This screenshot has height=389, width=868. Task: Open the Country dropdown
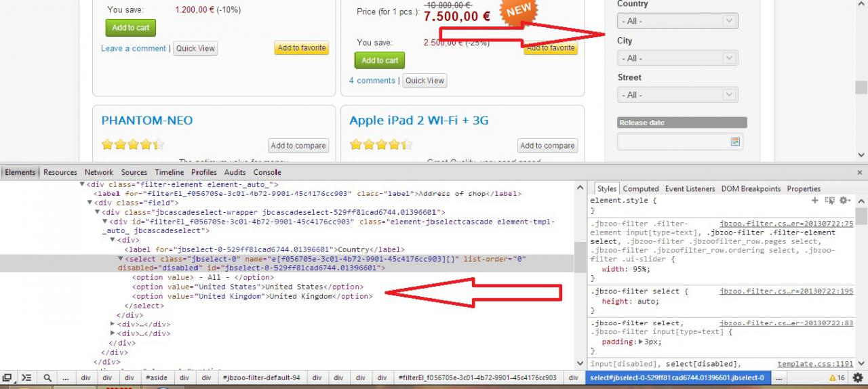[677, 21]
